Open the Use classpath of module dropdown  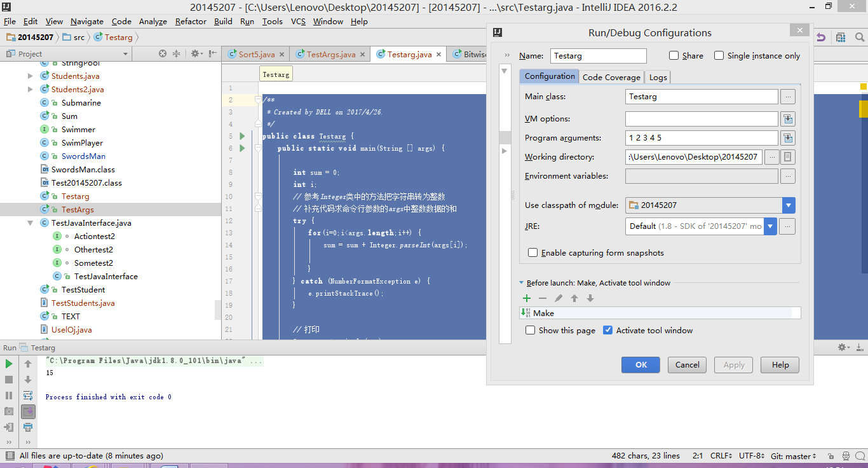tap(789, 205)
